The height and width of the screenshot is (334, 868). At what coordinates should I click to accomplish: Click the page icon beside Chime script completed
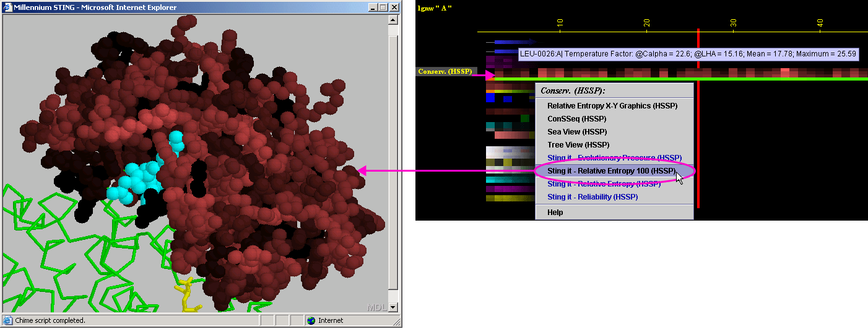tap(8, 320)
